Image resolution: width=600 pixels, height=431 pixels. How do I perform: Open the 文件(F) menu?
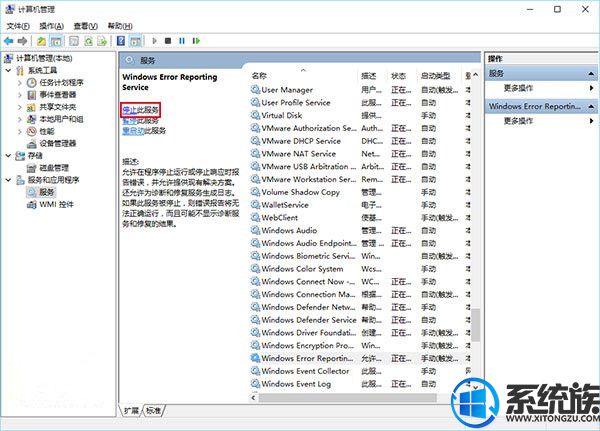[18, 26]
